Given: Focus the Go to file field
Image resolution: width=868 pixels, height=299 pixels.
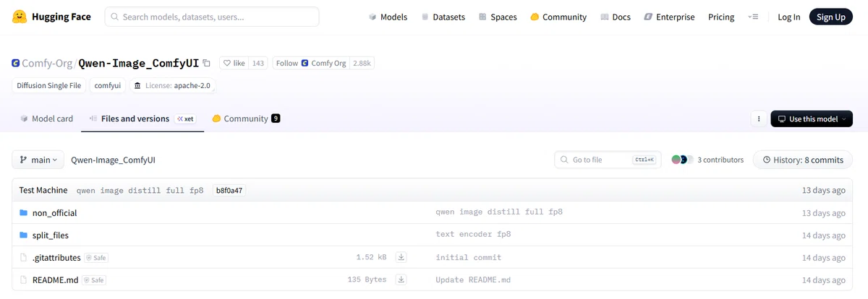Looking at the screenshot, I should pyautogui.click(x=608, y=160).
